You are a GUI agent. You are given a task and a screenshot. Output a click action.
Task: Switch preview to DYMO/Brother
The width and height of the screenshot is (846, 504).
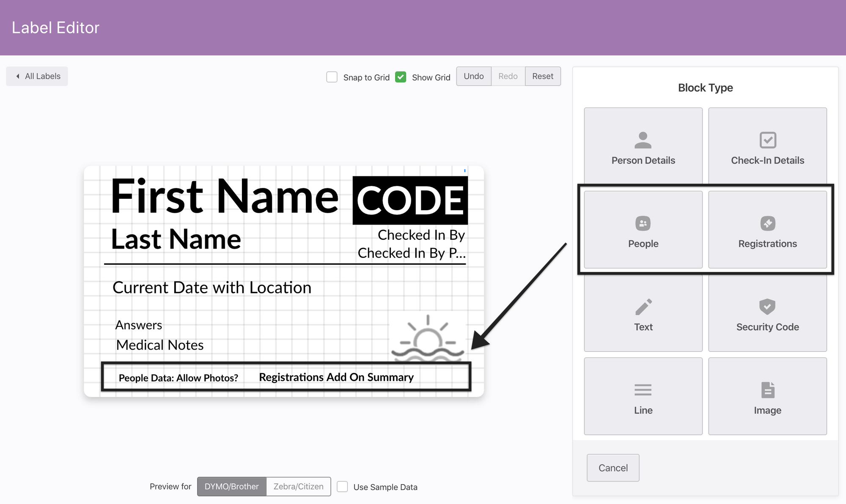click(232, 487)
